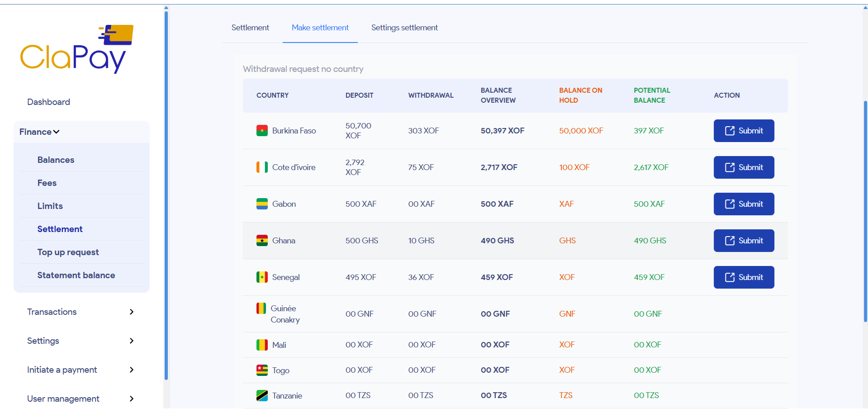Click the Cote d'Ivoire flag icon

[x=262, y=167]
